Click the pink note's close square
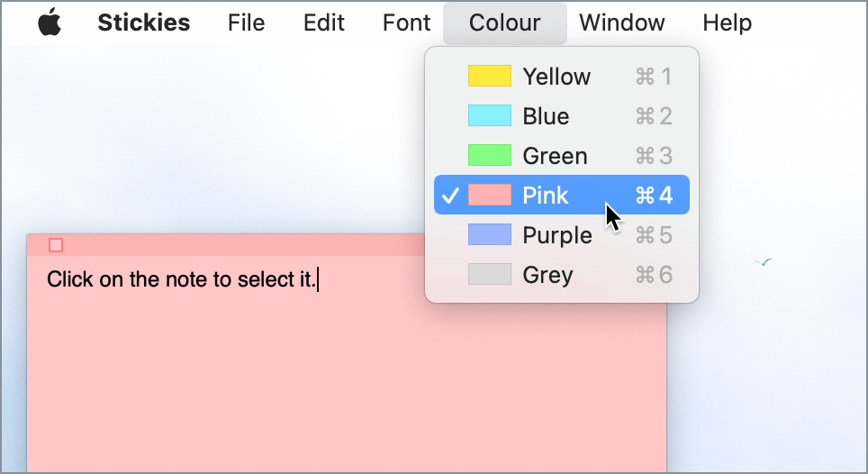868x474 pixels. pos(56,245)
